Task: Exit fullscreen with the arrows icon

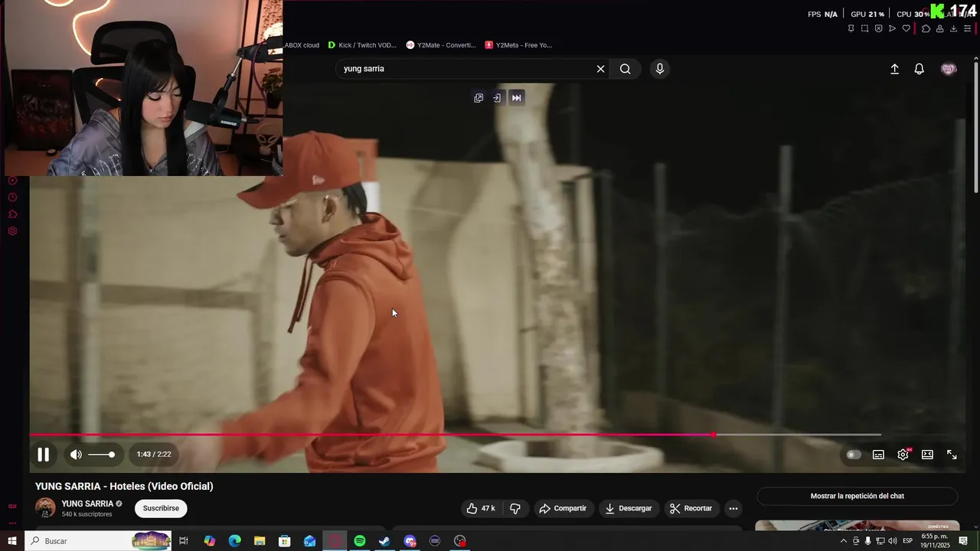Action: point(952,455)
